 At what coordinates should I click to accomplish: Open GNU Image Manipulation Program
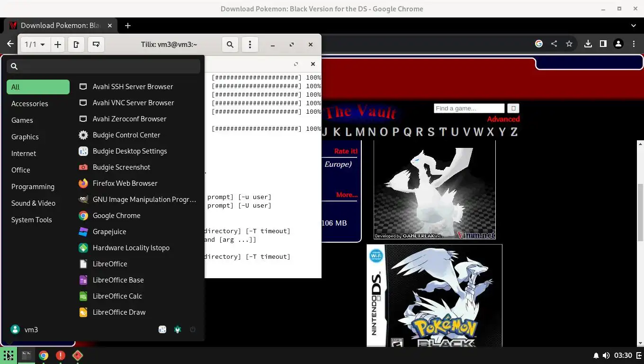(x=137, y=200)
